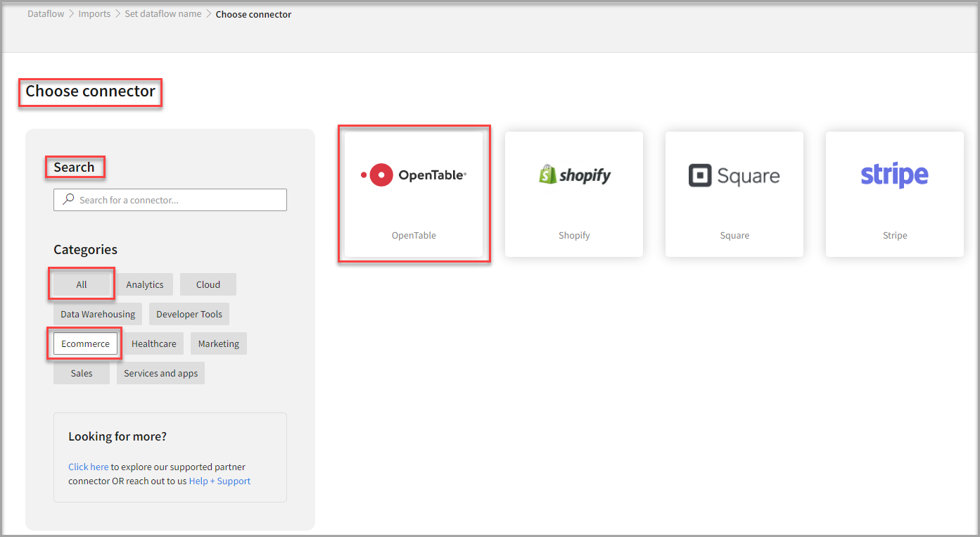Select the OpenTable connector card

click(414, 194)
